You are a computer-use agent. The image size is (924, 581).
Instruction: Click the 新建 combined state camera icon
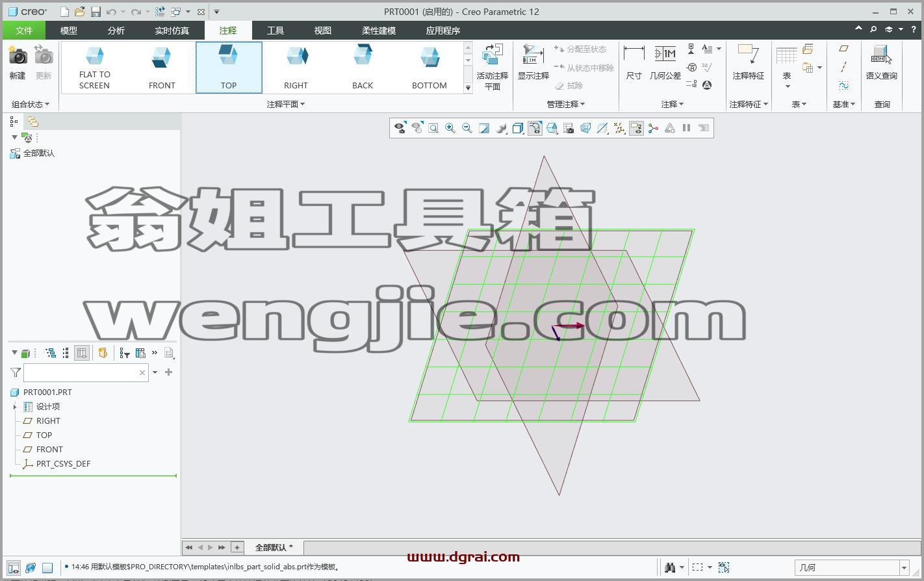(x=18, y=56)
